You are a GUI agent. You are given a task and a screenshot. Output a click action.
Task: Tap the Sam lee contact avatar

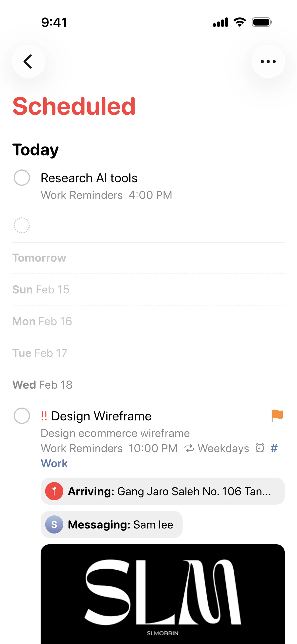[x=54, y=525]
